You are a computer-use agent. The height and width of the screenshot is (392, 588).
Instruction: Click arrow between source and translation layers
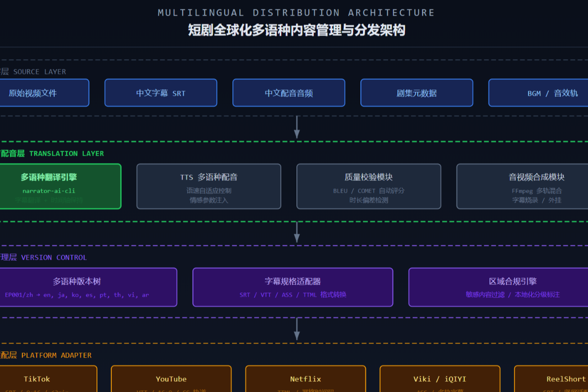point(297,127)
